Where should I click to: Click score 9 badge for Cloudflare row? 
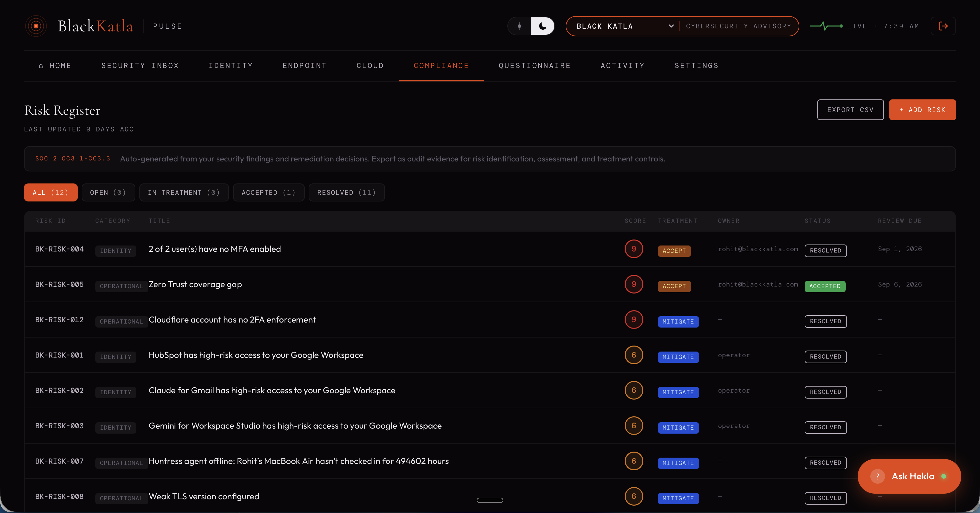(634, 319)
